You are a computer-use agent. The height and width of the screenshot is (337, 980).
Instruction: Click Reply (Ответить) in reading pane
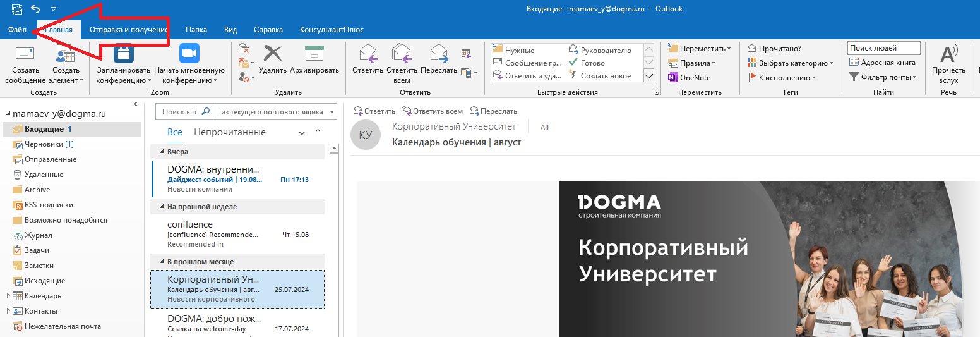pos(374,111)
